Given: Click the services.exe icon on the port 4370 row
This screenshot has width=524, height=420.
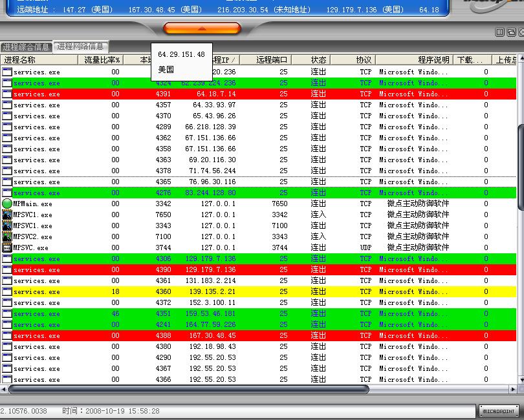Looking at the screenshot, I should (6, 116).
